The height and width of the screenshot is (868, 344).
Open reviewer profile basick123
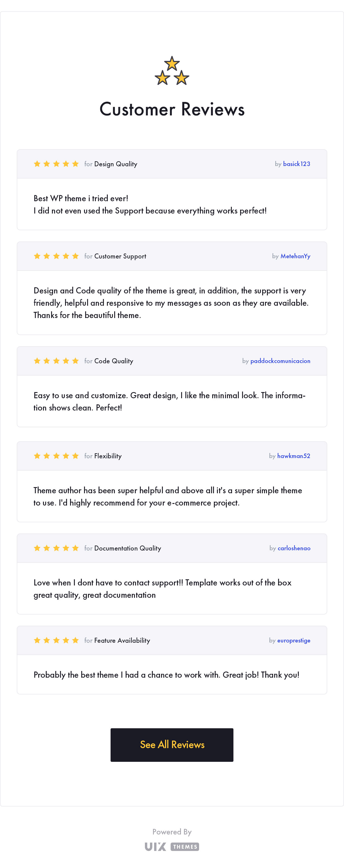tap(297, 164)
